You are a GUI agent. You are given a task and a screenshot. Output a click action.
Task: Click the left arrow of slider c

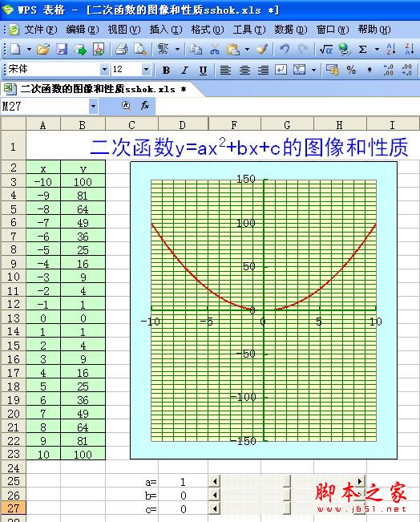click(x=215, y=508)
